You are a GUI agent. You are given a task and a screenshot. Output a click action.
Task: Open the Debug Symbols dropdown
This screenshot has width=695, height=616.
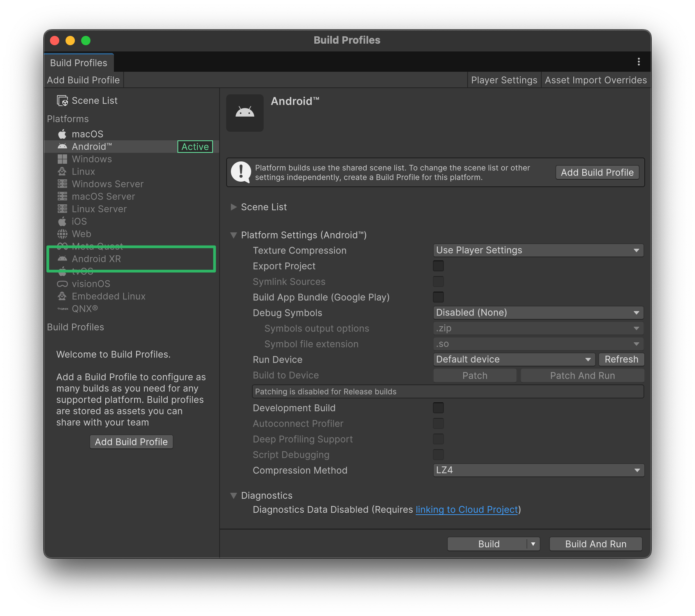pyautogui.click(x=538, y=313)
